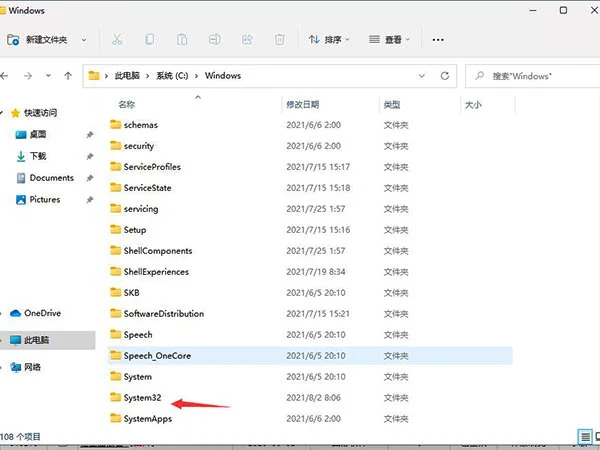Click the OneDrive cloud icon
This screenshot has height=450, width=600.
tap(15, 313)
